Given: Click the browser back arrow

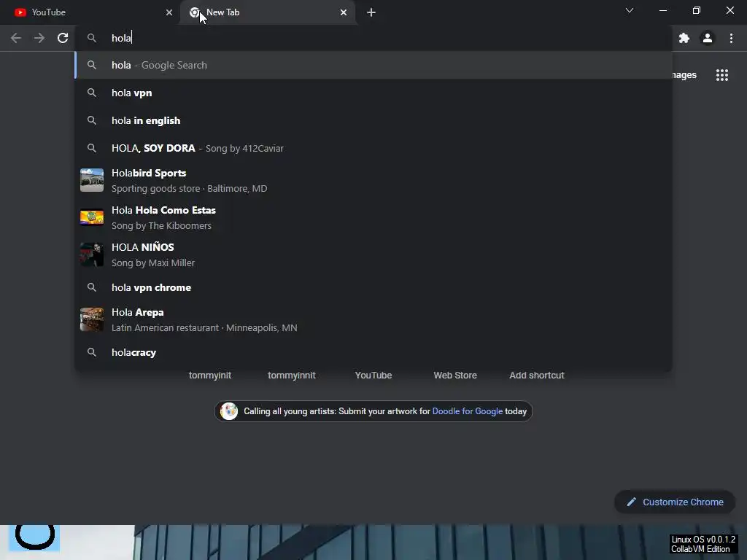Looking at the screenshot, I should pyautogui.click(x=16, y=38).
